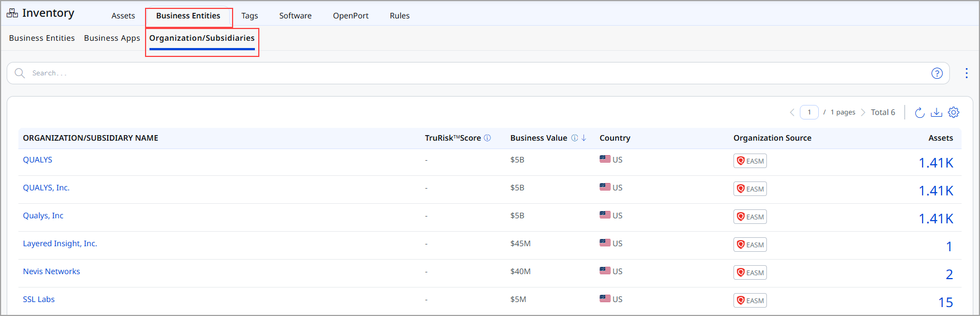Refresh the organization list
The image size is (980, 316).
tap(920, 112)
